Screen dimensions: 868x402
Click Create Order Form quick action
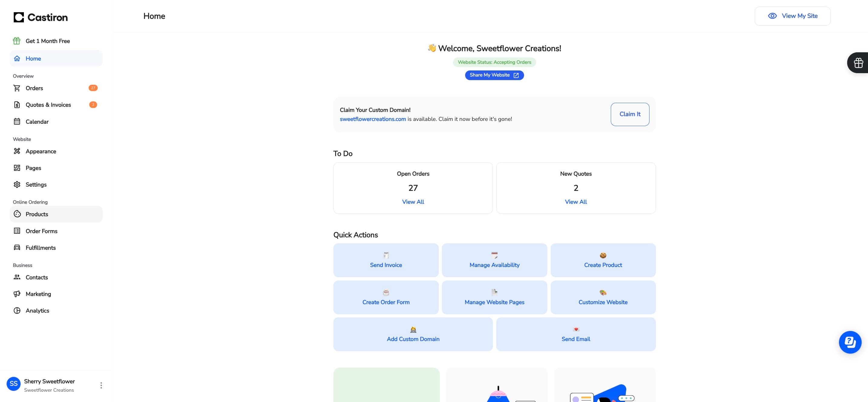click(386, 297)
